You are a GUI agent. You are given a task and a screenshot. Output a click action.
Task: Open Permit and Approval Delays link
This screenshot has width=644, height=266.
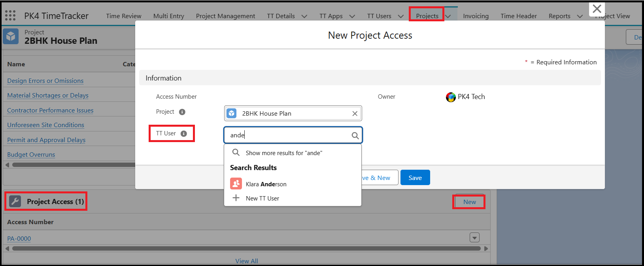[46, 140]
